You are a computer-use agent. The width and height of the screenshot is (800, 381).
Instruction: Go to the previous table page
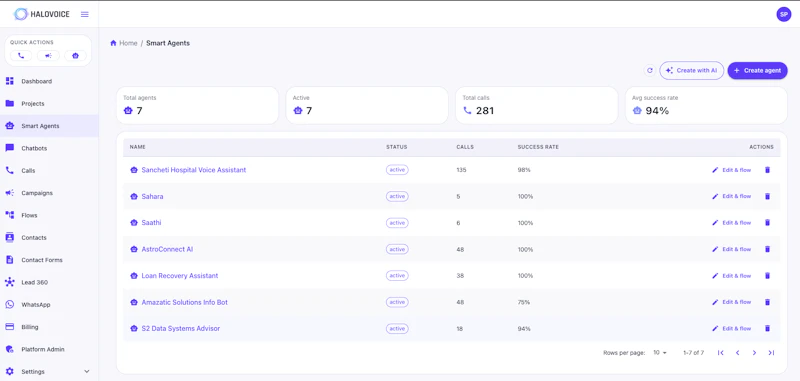[x=737, y=352]
